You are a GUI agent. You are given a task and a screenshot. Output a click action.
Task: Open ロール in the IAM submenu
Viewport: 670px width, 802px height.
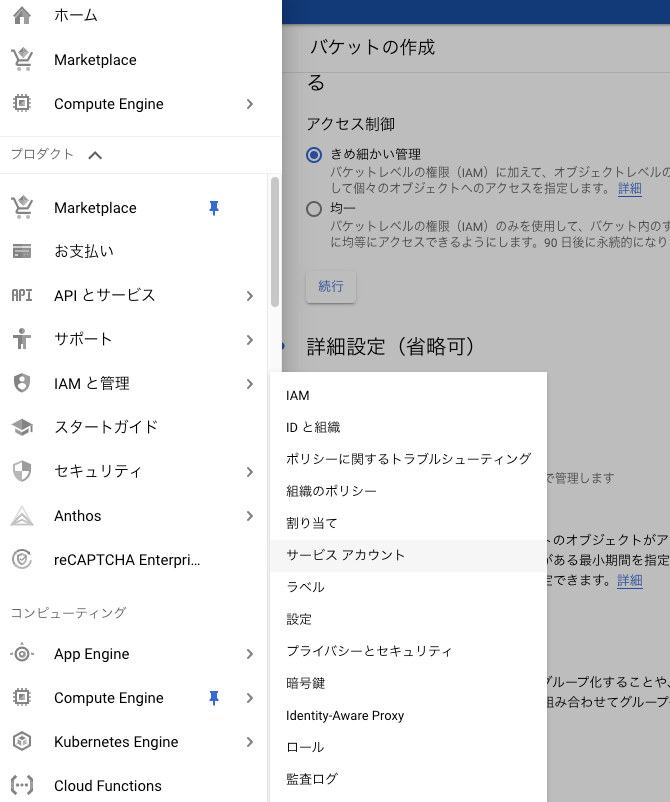click(x=305, y=747)
